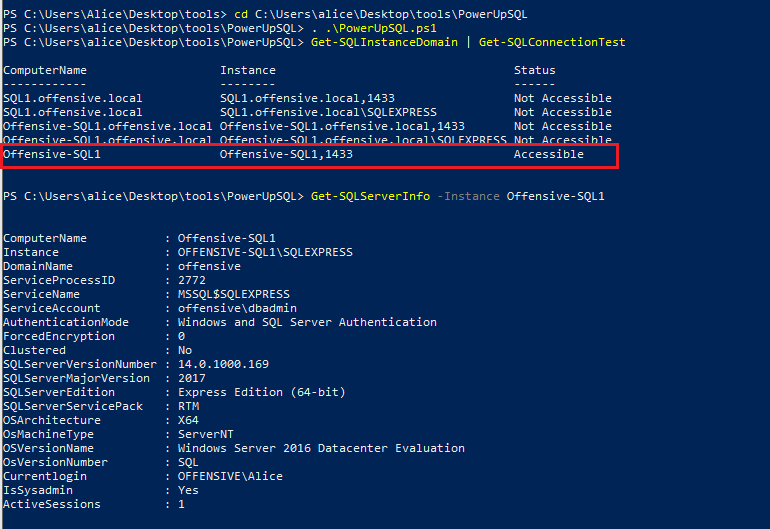770x529 pixels.
Task: Click the ForcedEncryption value 0
Action: coord(181,336)
